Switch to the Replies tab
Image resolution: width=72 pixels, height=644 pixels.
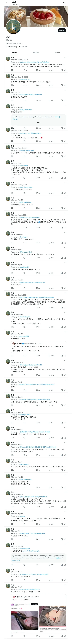pyautogui.click(x=36, y=52)
